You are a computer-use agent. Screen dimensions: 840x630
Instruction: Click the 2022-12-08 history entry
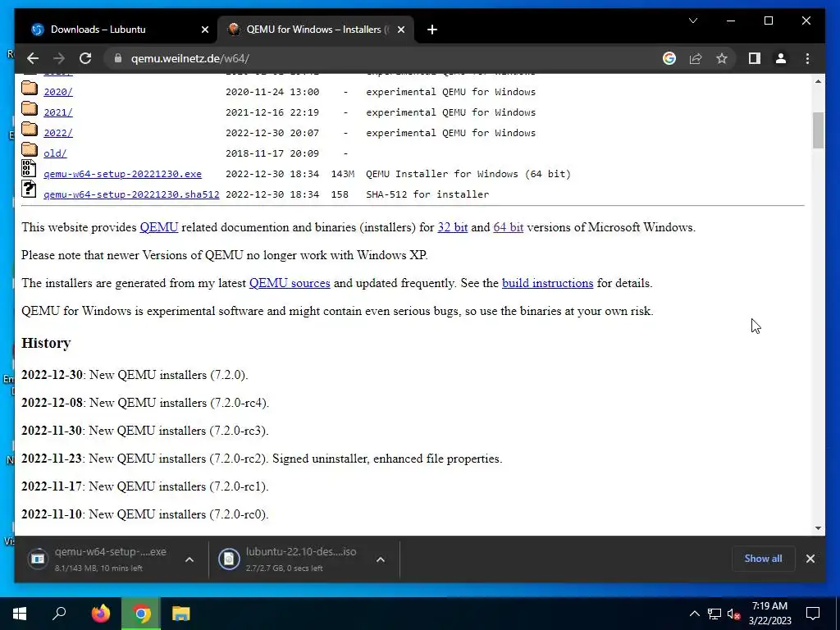145,403
